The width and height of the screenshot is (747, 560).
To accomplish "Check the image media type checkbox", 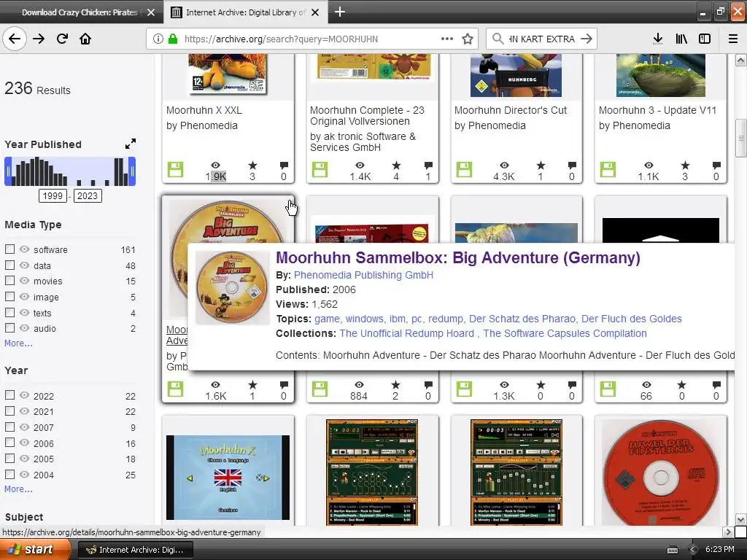I will pos(9,296).
